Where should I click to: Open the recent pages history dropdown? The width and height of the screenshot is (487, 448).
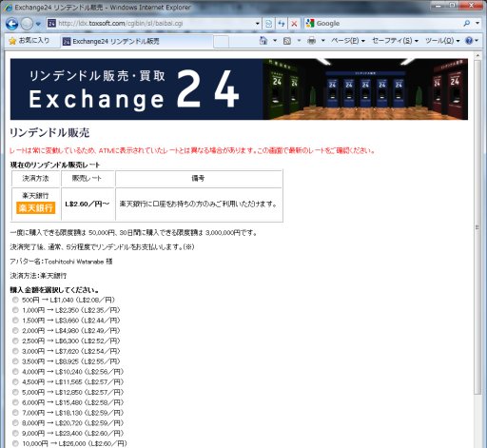point(38,24)
